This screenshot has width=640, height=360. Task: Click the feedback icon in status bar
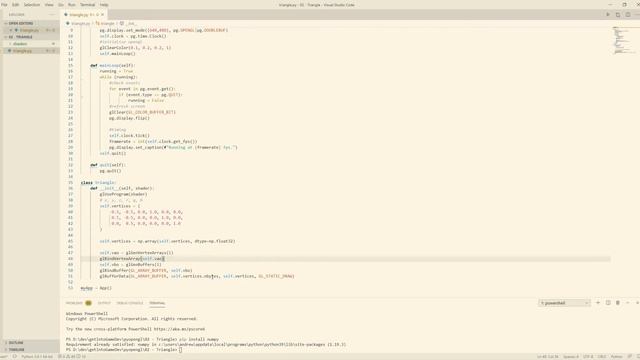pyautogui.click(x=629, y=357)
